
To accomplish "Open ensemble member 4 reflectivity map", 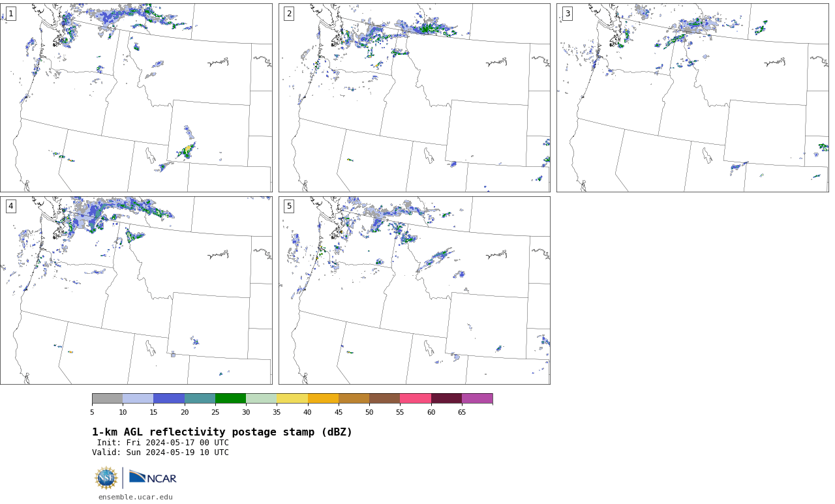I will tap(136, 290).
